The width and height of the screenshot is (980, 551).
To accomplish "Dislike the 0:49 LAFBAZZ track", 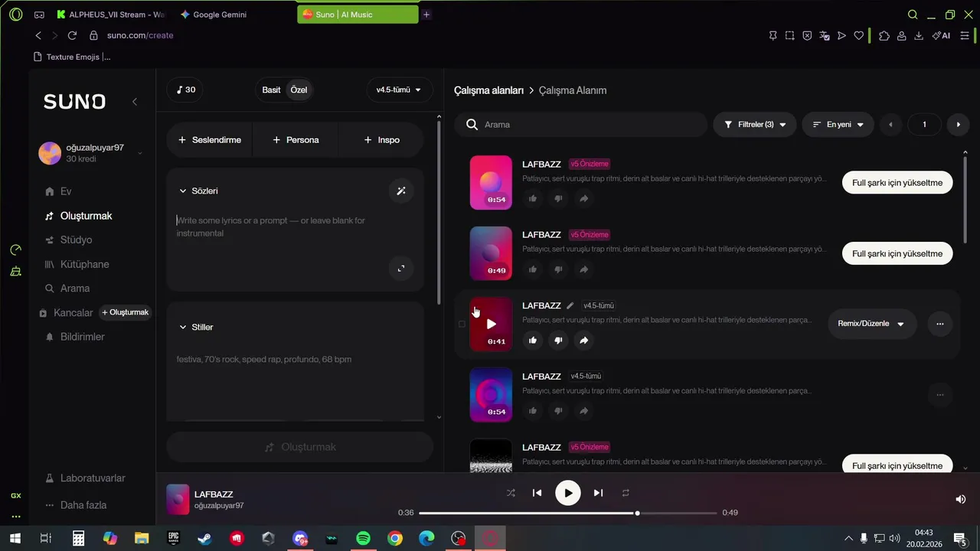I will (558, 269).
